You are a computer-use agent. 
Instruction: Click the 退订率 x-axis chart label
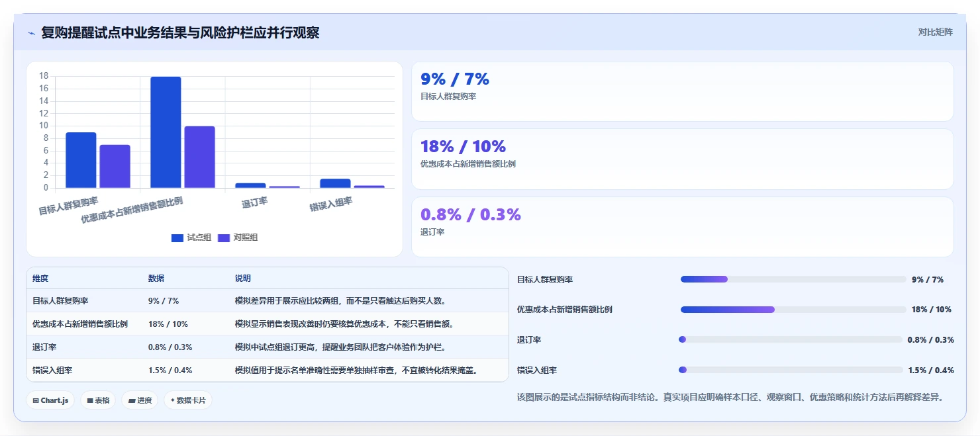pyautogui.click(x=255, y=202)
